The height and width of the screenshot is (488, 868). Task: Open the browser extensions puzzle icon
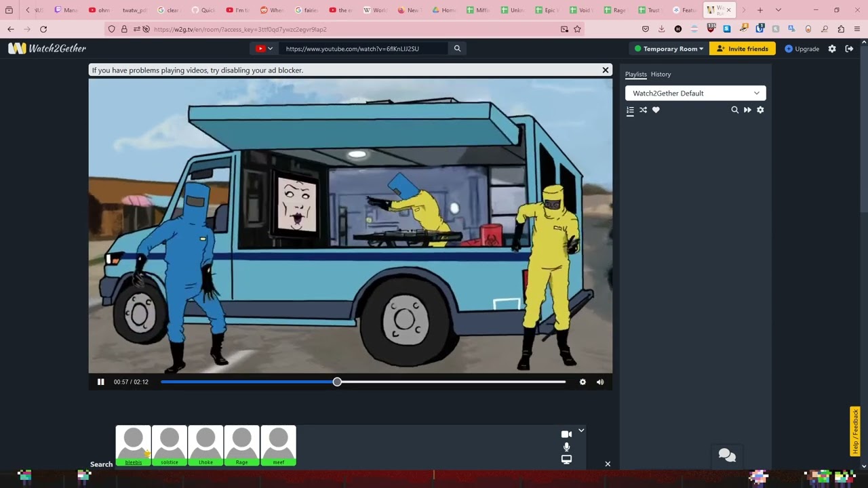[x=841, y=29]
